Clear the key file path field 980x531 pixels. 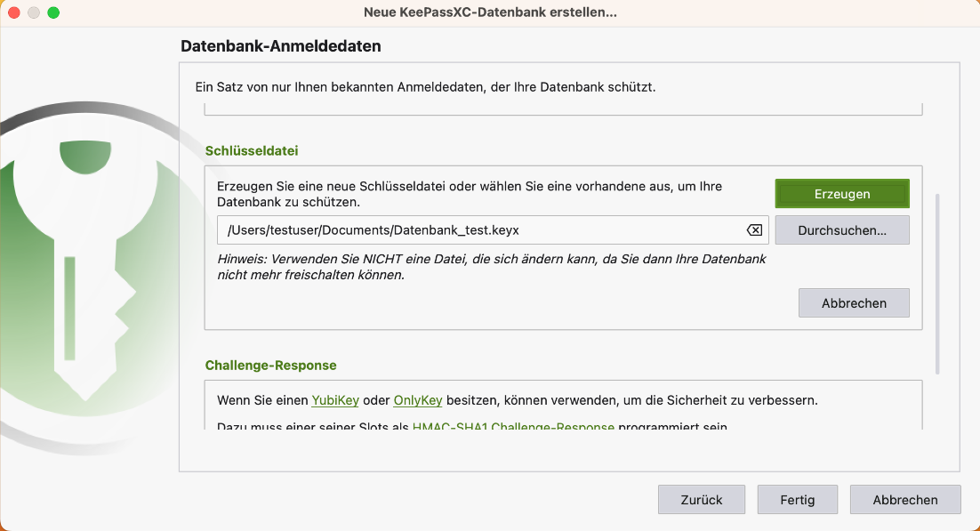[753, 230]
